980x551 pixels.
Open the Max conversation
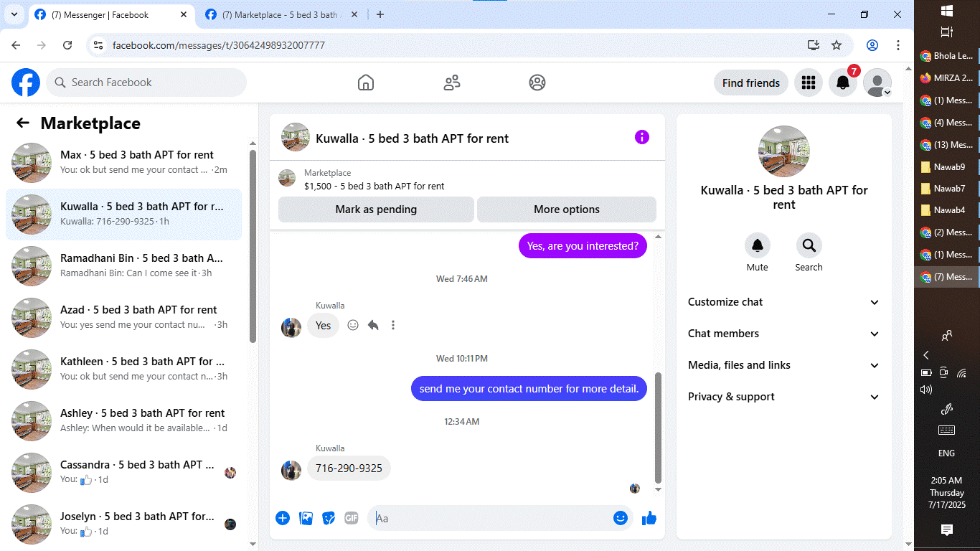(x=124, y=163)
